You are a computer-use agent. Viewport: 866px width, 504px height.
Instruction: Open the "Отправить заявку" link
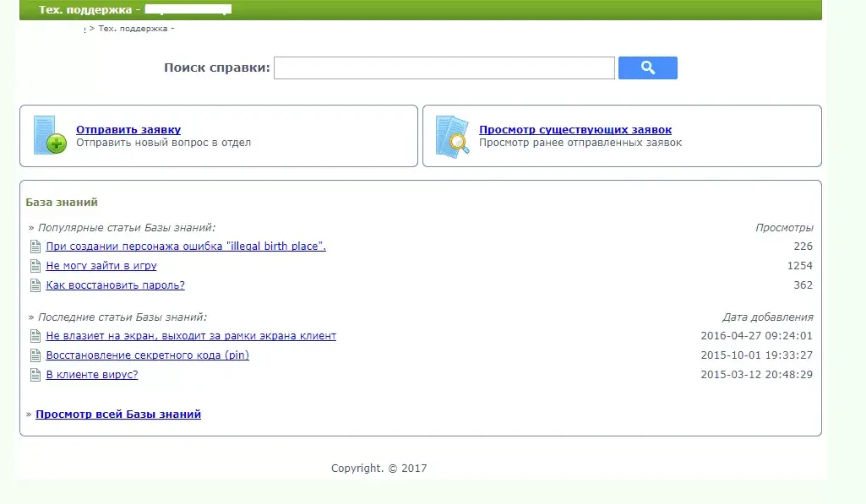click(128, 129)
